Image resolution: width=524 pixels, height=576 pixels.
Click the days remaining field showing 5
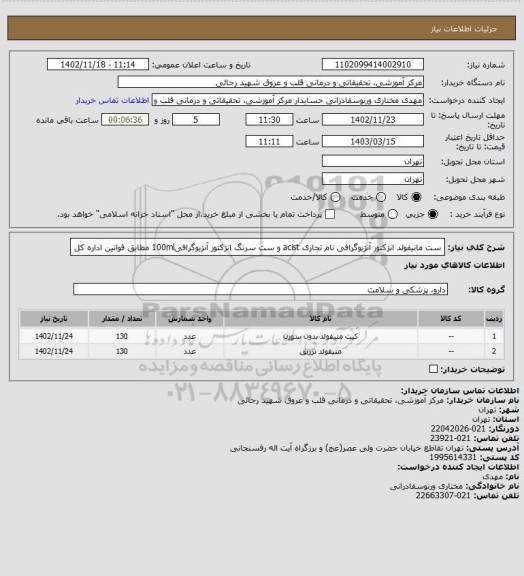196,120
